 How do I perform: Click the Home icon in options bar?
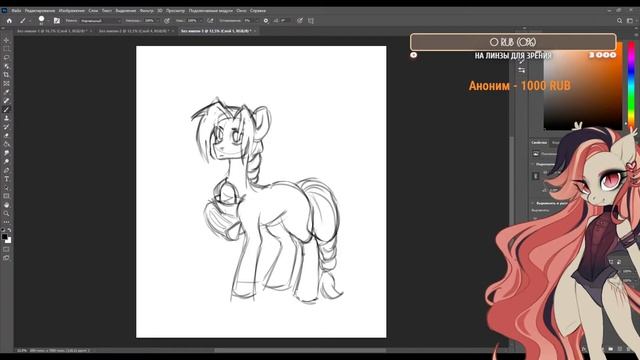pyautogui.click(x=9, y=20)
